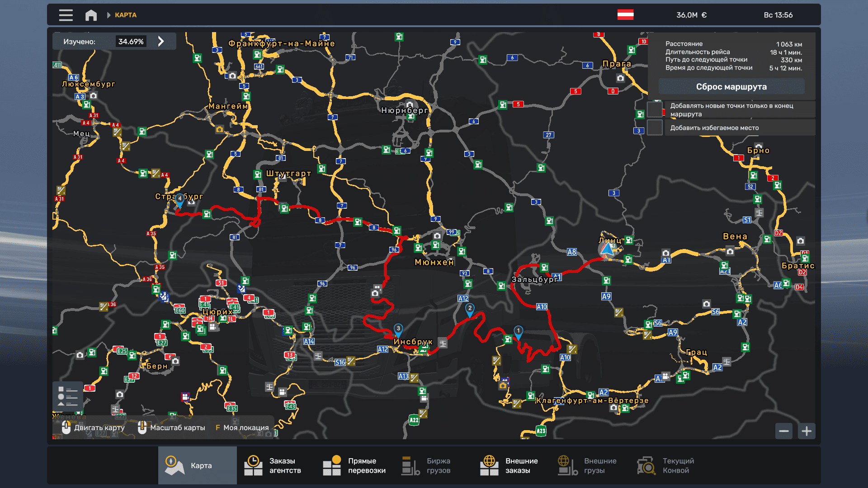Expand the Изучено percentage panel arrow

point(161,41)
